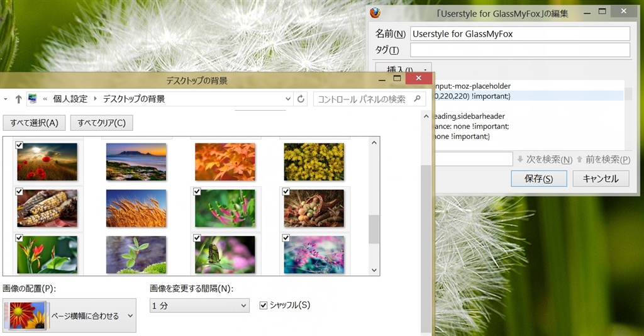The height and width of the screenshot is (336, 644).
Task: Uncheck the red canna flower wallpaper
Action: click(19, 238)
